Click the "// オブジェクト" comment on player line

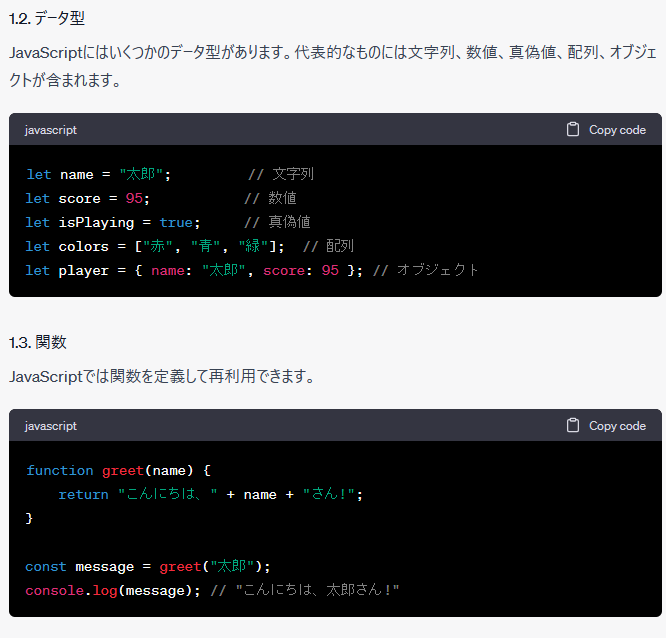(x=426, y=270)
